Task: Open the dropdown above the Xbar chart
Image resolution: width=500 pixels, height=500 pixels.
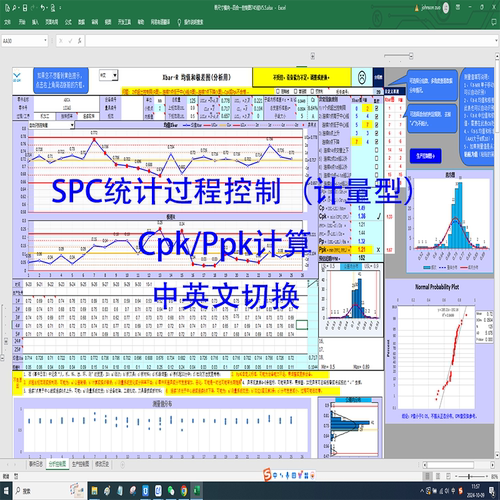Action: pos(72,125)
